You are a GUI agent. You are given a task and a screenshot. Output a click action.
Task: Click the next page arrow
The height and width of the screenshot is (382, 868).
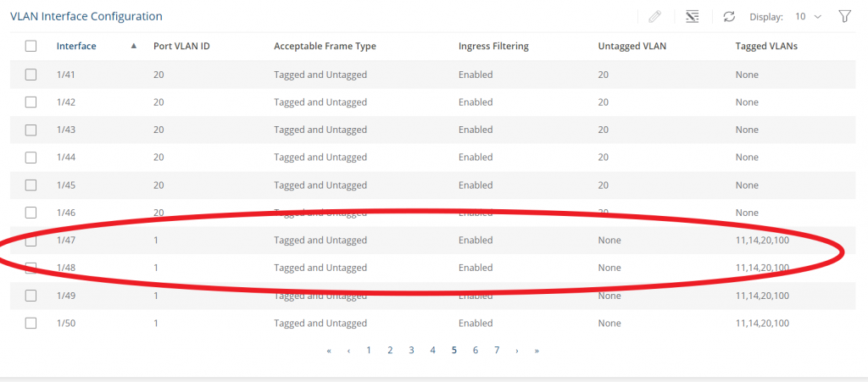point(517,351)
